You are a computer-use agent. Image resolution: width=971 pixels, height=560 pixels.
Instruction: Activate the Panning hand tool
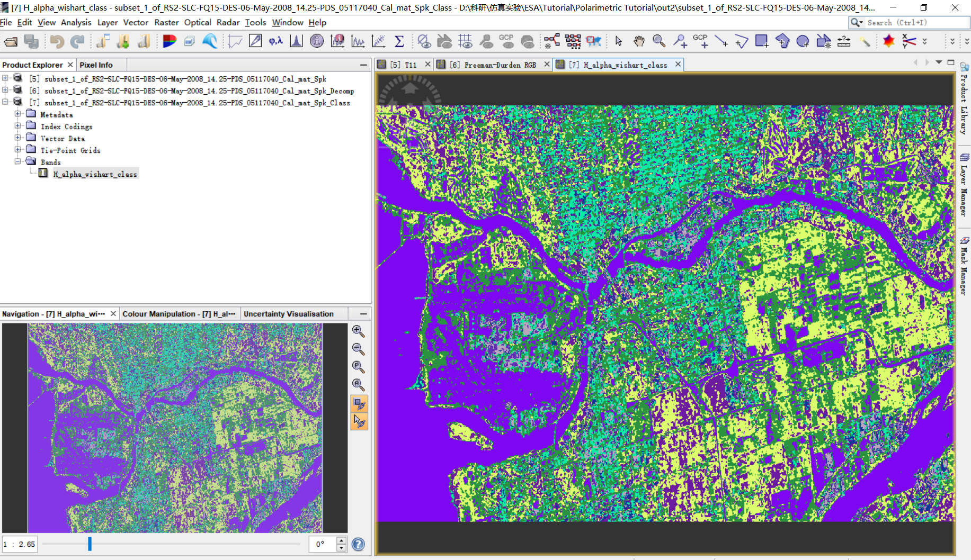(x=639, y=41)
